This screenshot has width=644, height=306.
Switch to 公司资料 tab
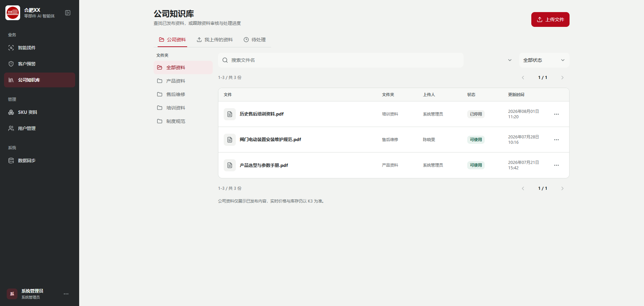172,40
